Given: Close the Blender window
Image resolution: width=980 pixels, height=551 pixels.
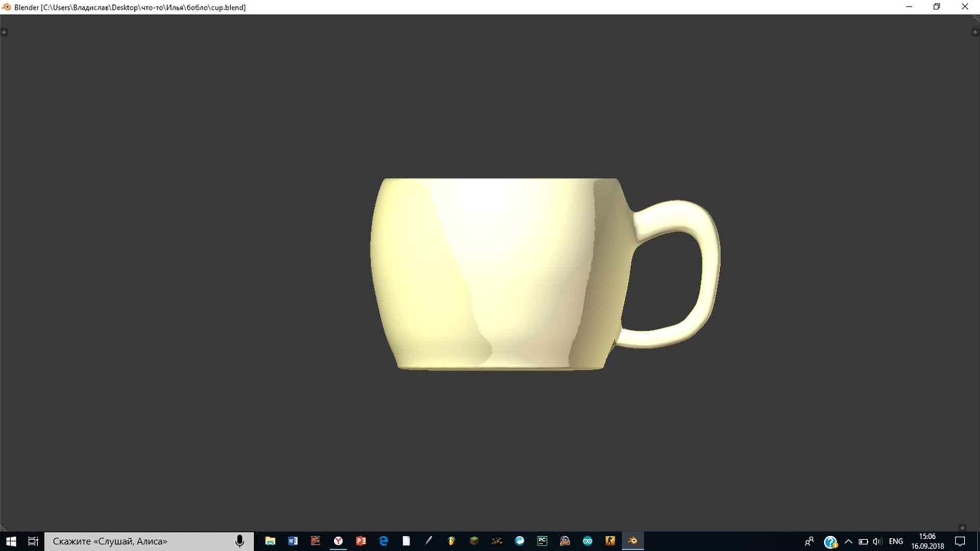Looking at the screenshot, I should tap(965, 7).
